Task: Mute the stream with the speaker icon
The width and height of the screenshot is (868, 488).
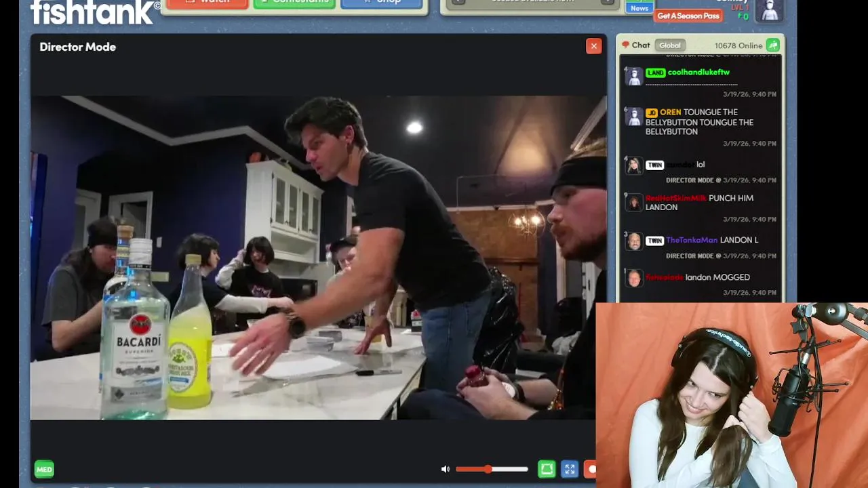Action: [445, 469]
